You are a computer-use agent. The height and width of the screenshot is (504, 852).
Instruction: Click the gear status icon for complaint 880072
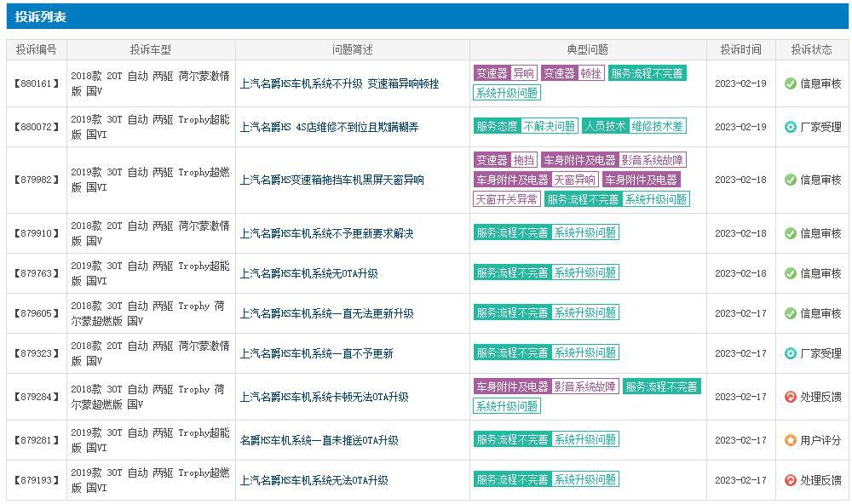click(791, 127)
